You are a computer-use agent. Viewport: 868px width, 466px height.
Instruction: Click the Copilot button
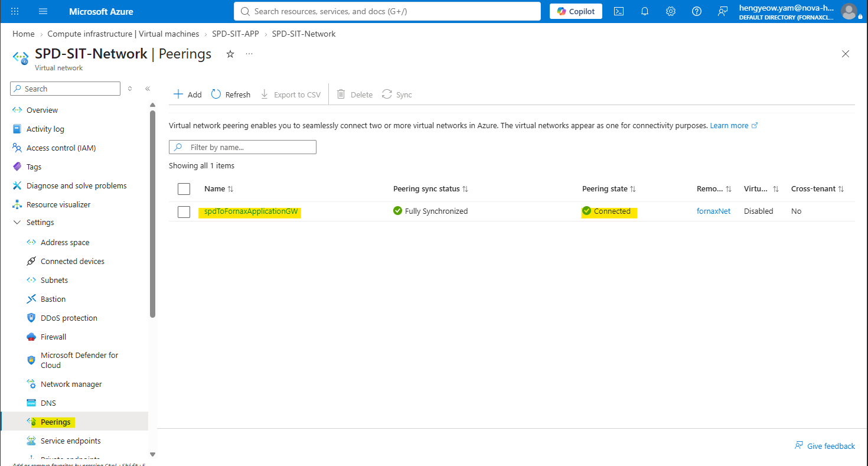pos(576,11)
